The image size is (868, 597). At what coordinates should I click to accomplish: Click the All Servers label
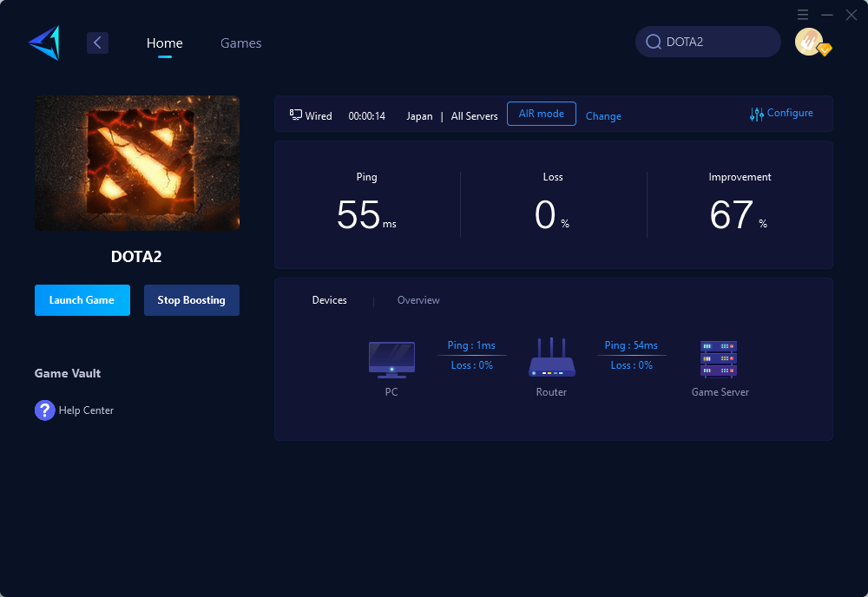pos(475,116)
